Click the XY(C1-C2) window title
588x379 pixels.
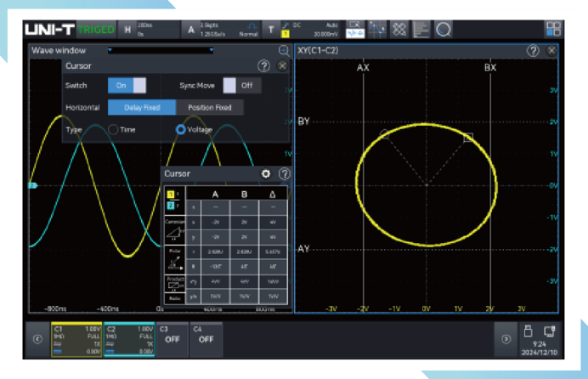(318, 51)
